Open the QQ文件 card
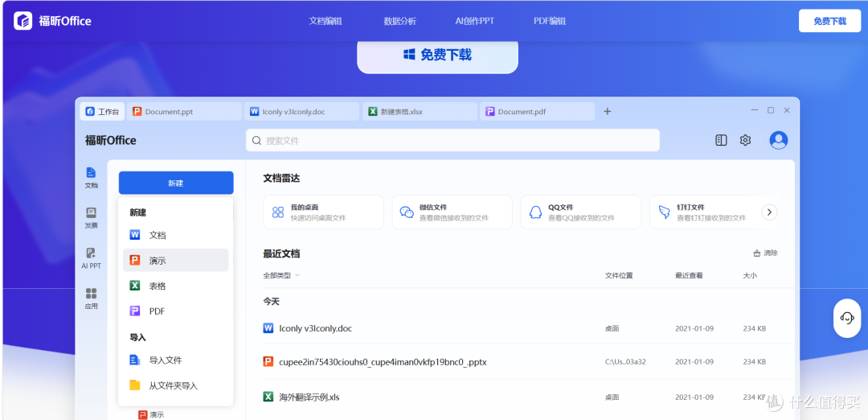The image size is (868, 420). (581, 212)
